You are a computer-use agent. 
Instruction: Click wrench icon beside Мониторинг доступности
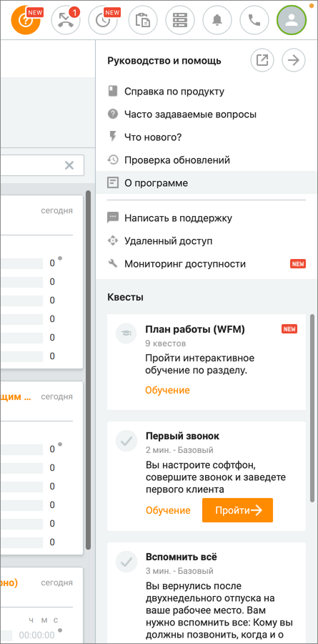tap(113, 263)
